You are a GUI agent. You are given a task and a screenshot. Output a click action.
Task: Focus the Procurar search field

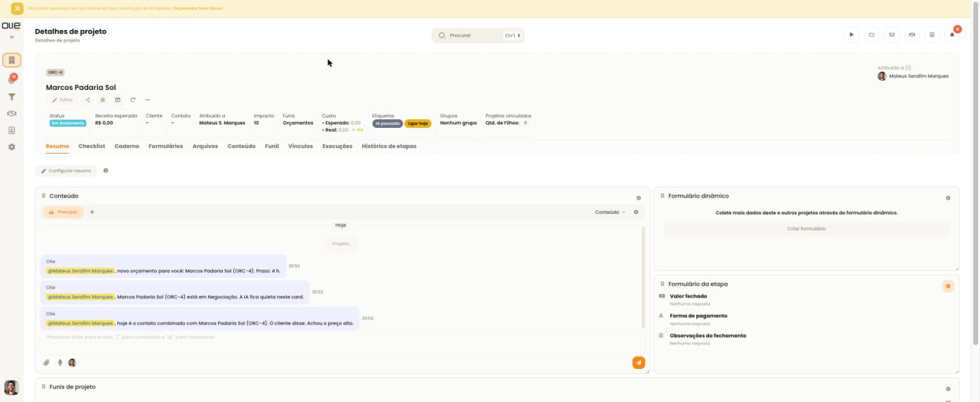pos(478,36)
